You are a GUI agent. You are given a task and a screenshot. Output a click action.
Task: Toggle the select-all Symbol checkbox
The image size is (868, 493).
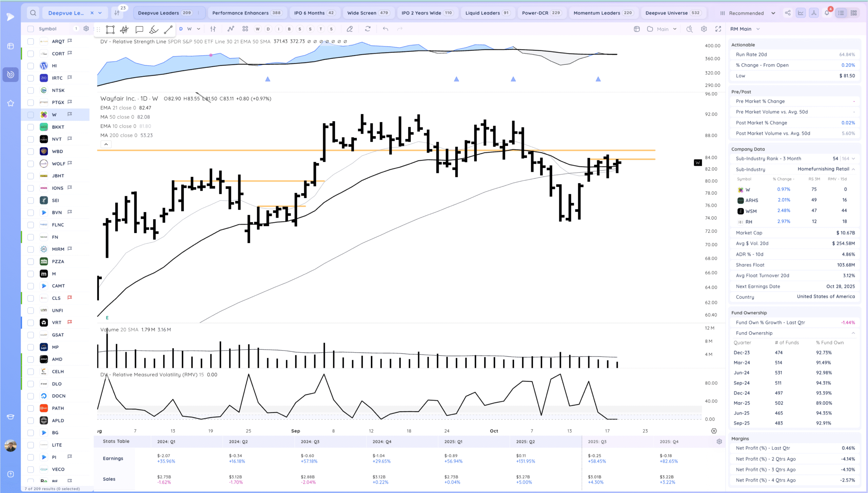click(x=31, y=29)
